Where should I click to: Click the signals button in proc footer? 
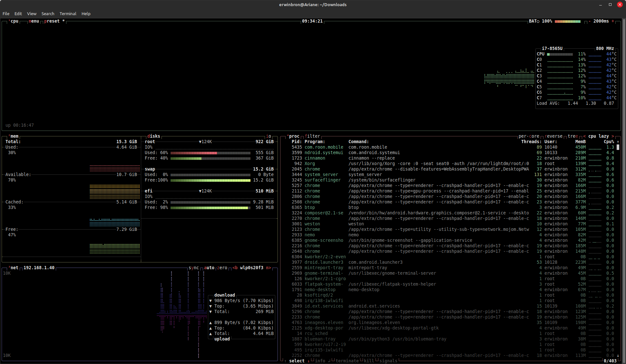pyautogui.click(x=388, y=361)
